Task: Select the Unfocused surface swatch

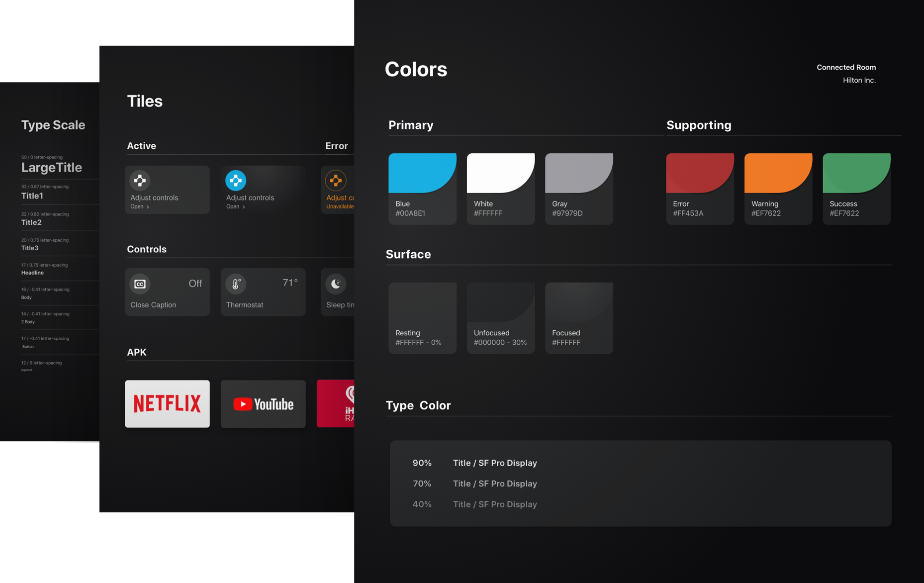Action: point(501,318)
